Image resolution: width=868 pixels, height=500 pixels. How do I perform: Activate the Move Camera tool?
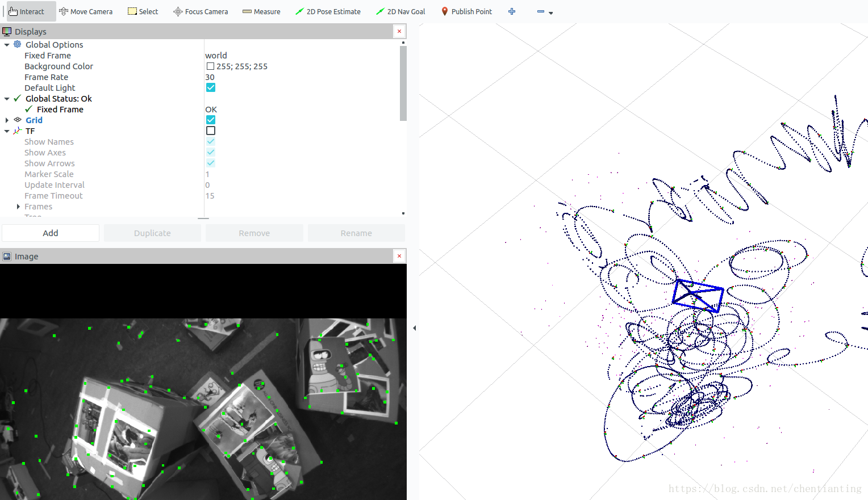pyautogui.click(x=86, y=11)
